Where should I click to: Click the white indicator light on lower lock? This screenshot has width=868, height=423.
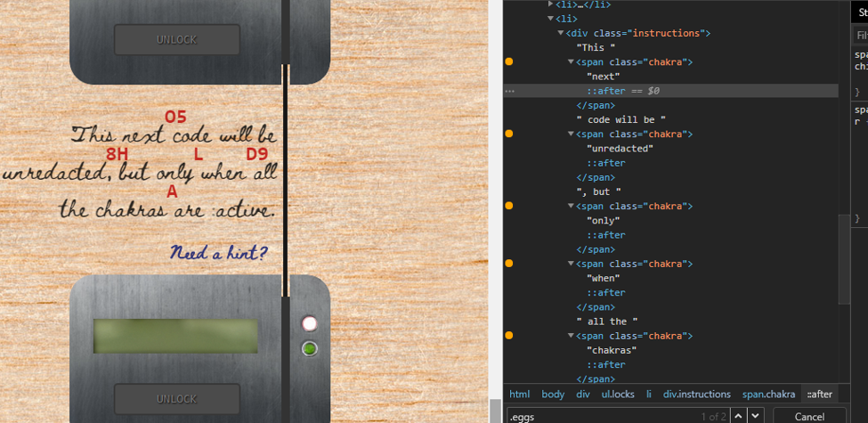(x=309, y=323)
